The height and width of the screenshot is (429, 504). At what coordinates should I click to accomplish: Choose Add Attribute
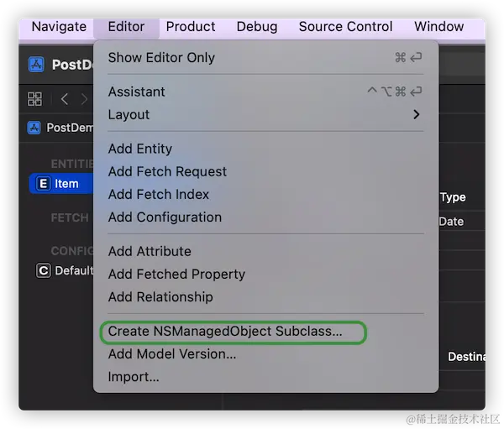tap(265, 251)
